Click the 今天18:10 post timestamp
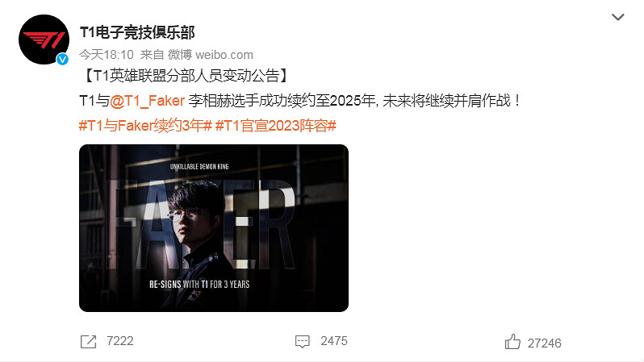The width and height of the screenshot is (644, 362). pos(107,55)
